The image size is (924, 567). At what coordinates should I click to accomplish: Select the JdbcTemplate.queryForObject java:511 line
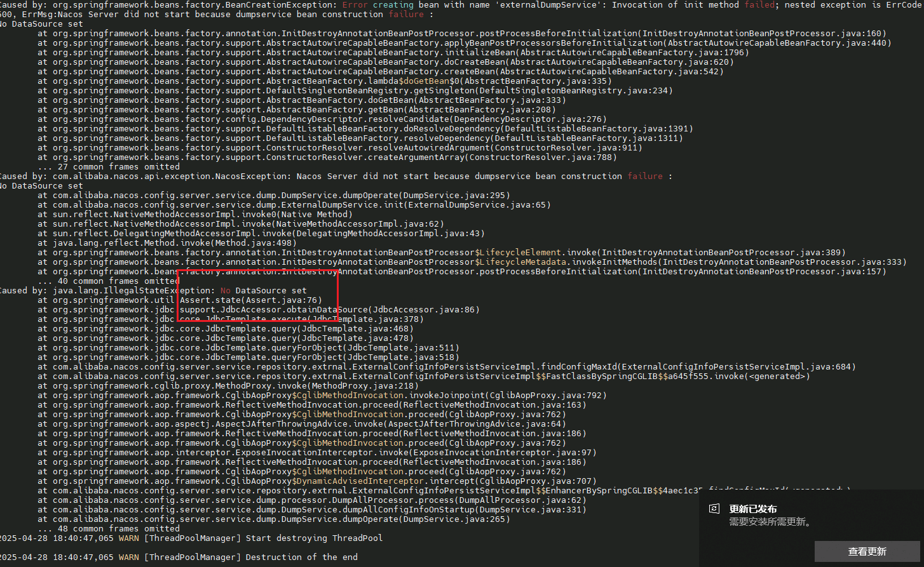(x=248, y=347)
